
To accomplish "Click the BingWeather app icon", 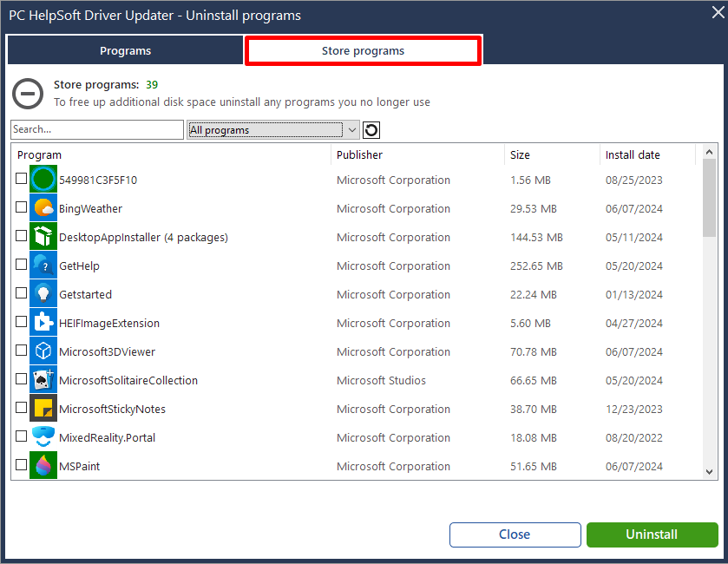I will pos(43,208).
